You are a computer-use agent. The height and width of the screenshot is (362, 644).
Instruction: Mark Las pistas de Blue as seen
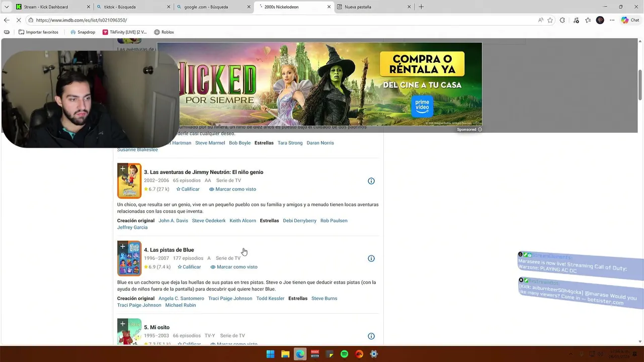(234, 267)
